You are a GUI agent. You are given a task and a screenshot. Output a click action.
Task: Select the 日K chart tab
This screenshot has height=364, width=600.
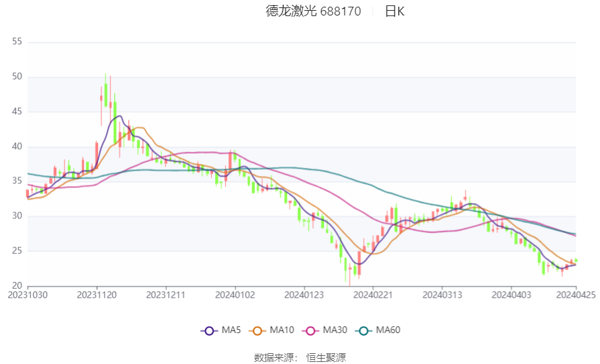[x=394, y=11]
